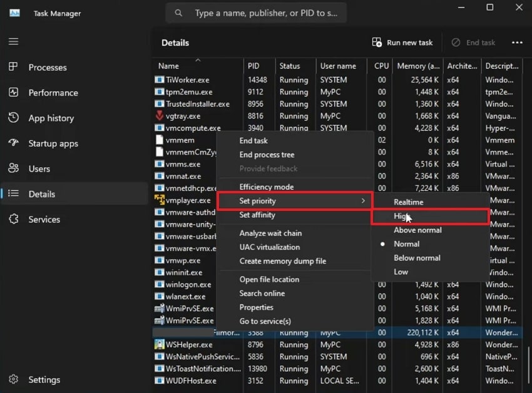The image size is (532, 393).
Task: Open the App history page
Action: coord(74,118)
